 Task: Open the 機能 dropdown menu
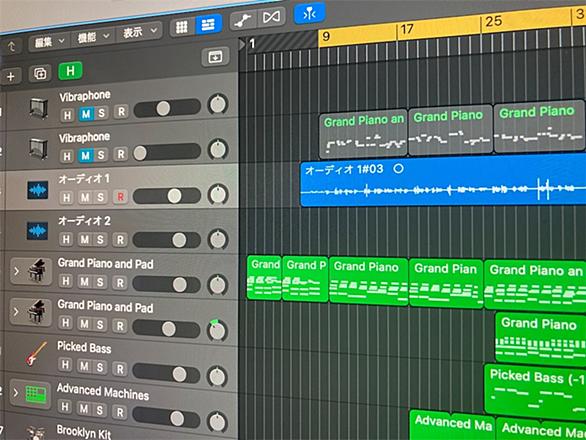92,37
